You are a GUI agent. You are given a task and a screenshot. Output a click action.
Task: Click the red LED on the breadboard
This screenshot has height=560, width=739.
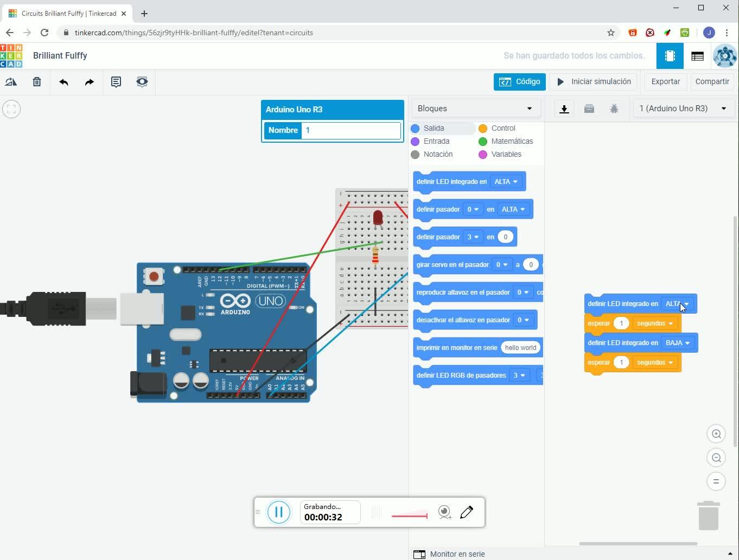(x=378, y=218)
